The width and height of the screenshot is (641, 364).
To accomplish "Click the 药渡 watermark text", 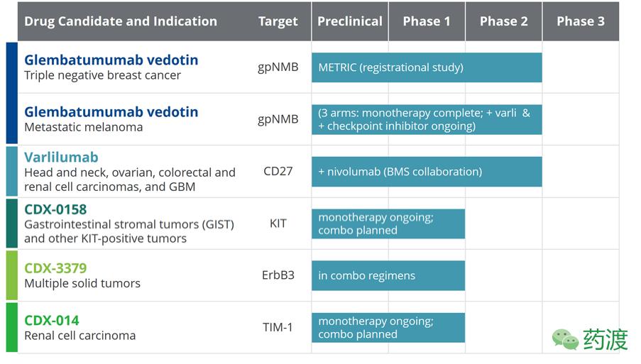I will pyautogui.click(x=606, y=339).
